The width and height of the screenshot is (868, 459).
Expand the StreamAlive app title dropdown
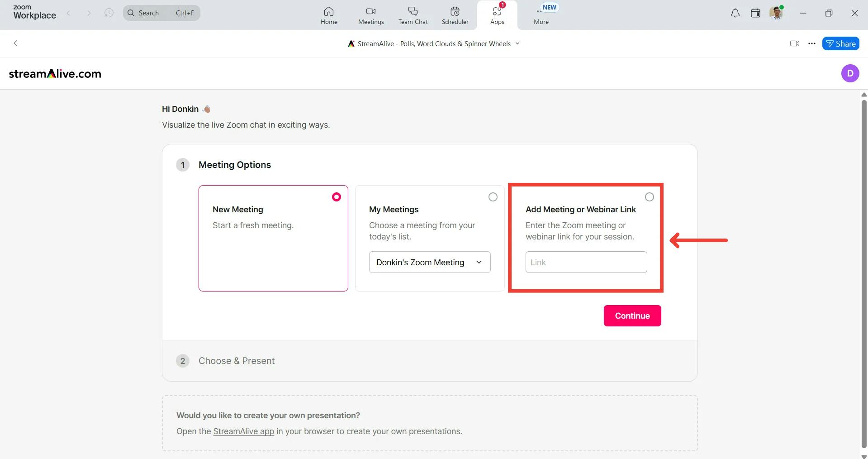click(517, 43)
